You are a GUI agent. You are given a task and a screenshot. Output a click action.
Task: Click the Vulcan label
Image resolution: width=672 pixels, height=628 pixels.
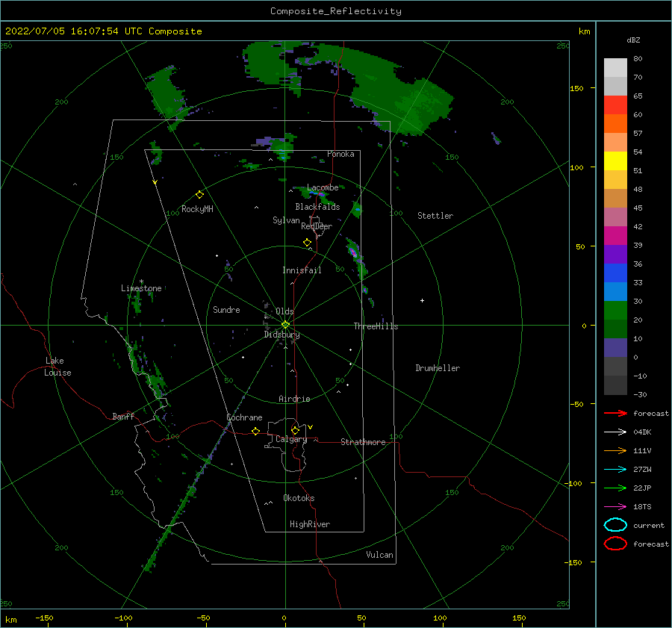379,555
